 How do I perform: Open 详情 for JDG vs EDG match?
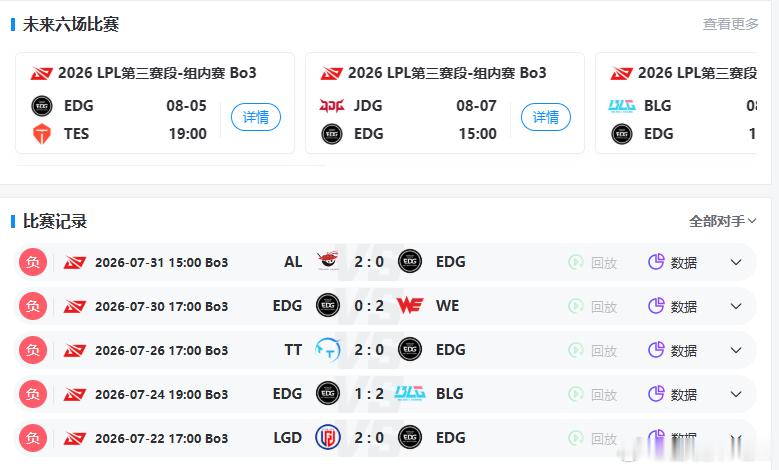click(x=545, y=117)
